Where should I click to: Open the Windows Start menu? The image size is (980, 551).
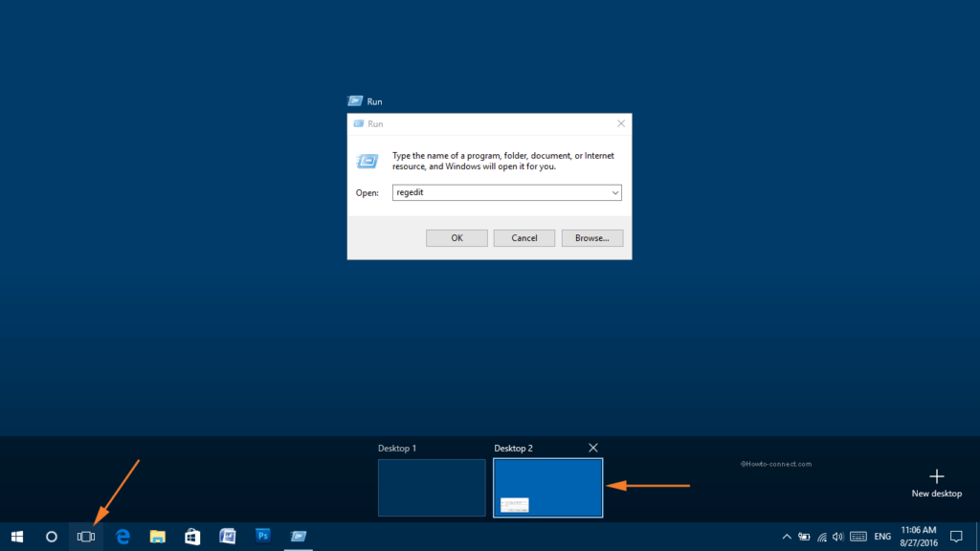click(17, 537)
